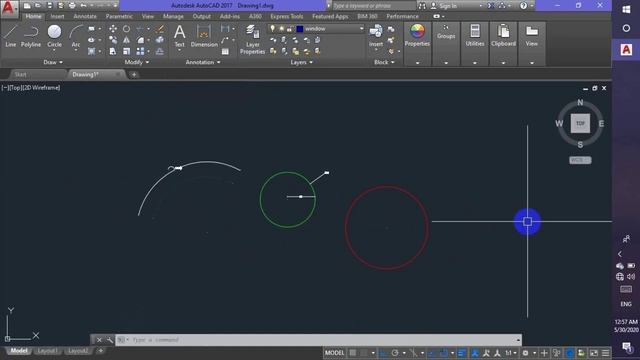Click the Plot printer icon in quick access toolbar
Image resolution: width=640 pixels, height=360 pixels.
click(72, 6)
